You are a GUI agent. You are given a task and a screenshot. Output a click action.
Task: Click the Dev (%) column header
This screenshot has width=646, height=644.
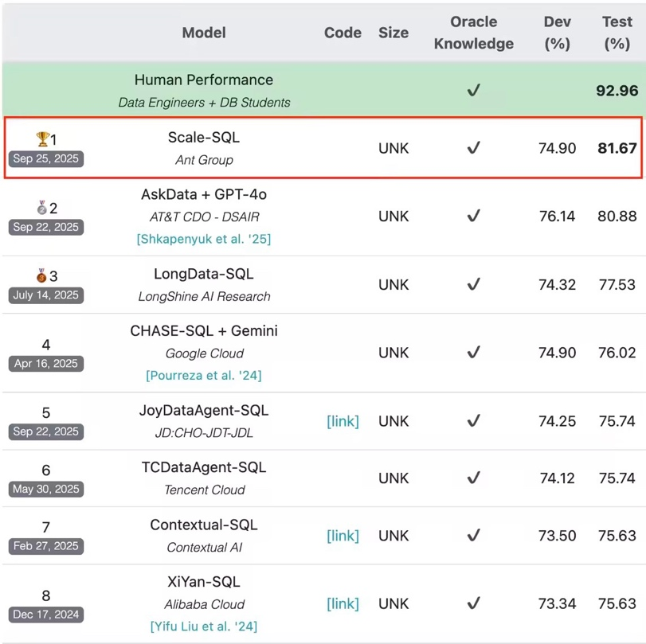(557, 33)
